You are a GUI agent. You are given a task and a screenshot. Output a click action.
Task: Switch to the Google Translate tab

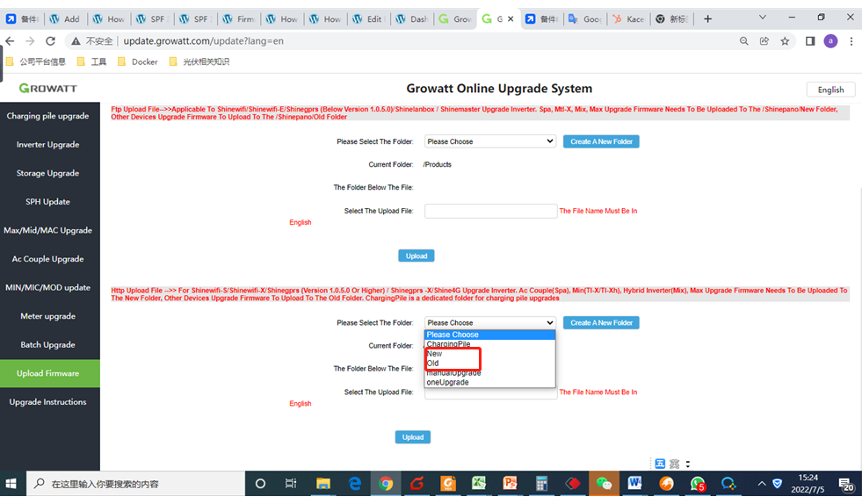tap(585, 18)
